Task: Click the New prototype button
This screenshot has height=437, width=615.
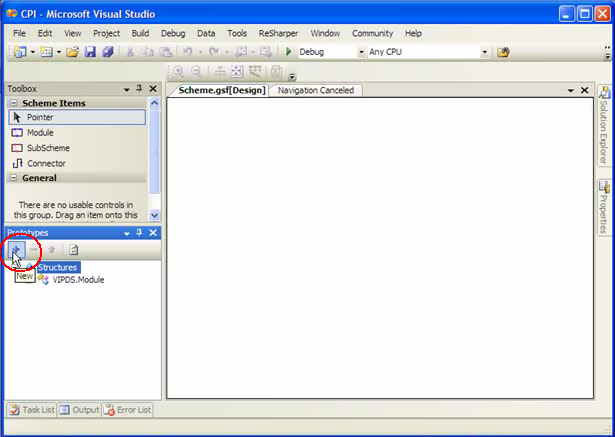Action: pos(17,250)
